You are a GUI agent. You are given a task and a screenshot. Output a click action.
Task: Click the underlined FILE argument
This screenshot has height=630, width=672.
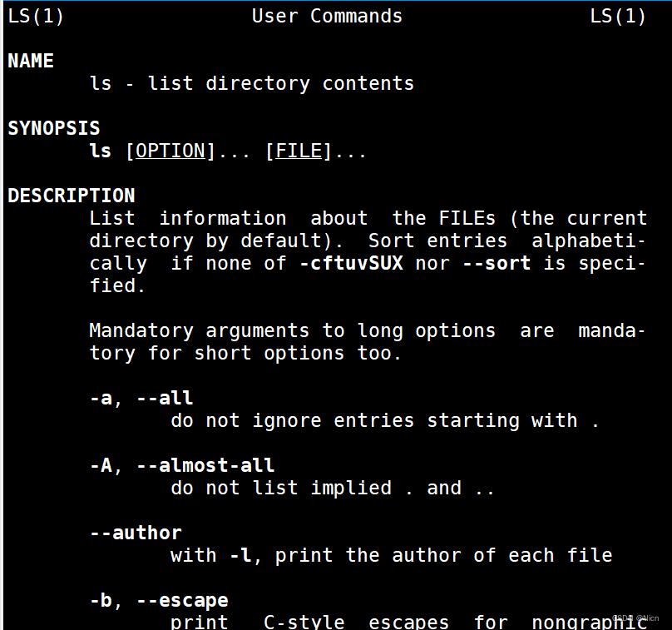point(299,151)
